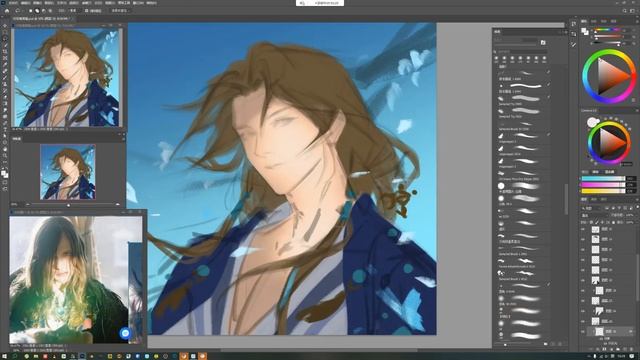
Task: Select the Eyedropper tool
Action: 5,65
